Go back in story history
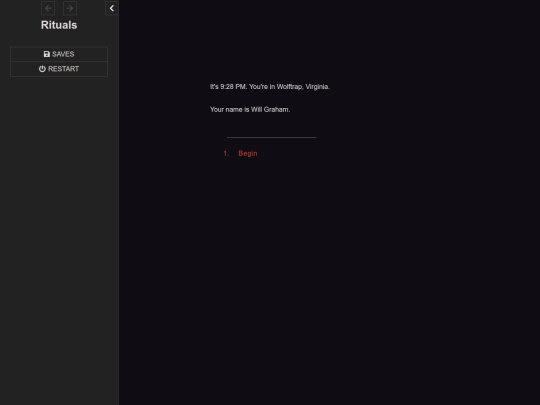540x405 pixels. [x=48, y=8]
